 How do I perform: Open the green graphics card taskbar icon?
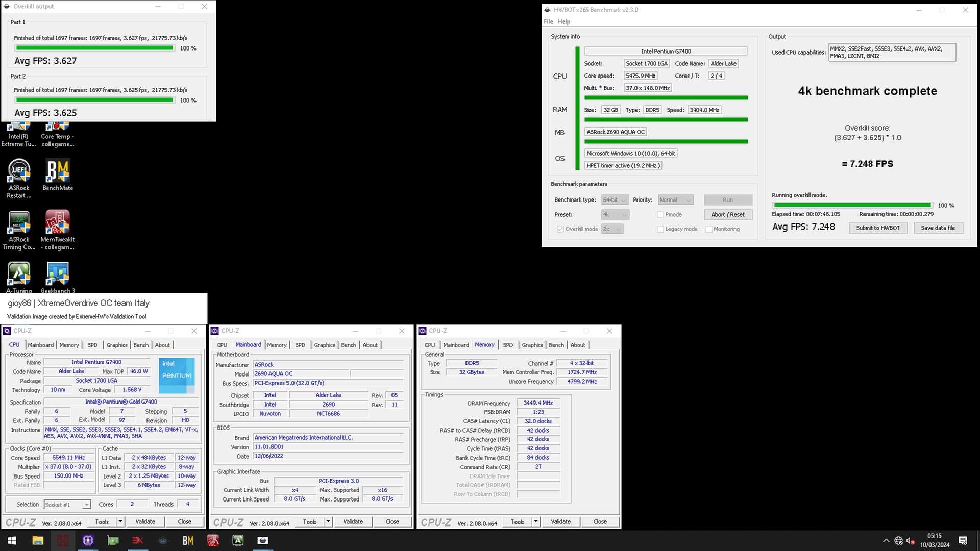click(x=113, y=540)
